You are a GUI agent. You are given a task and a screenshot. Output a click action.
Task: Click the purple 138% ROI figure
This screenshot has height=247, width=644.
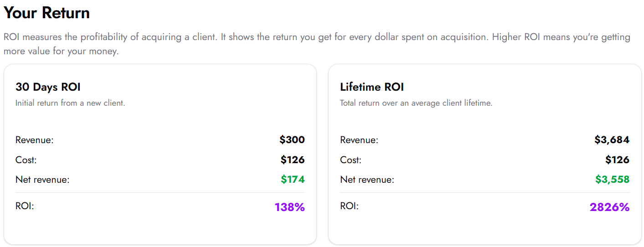click(289, 207)
